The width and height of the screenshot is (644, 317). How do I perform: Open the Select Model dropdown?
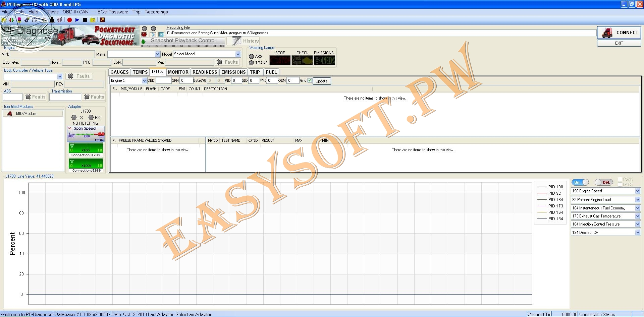coord(238,54)
